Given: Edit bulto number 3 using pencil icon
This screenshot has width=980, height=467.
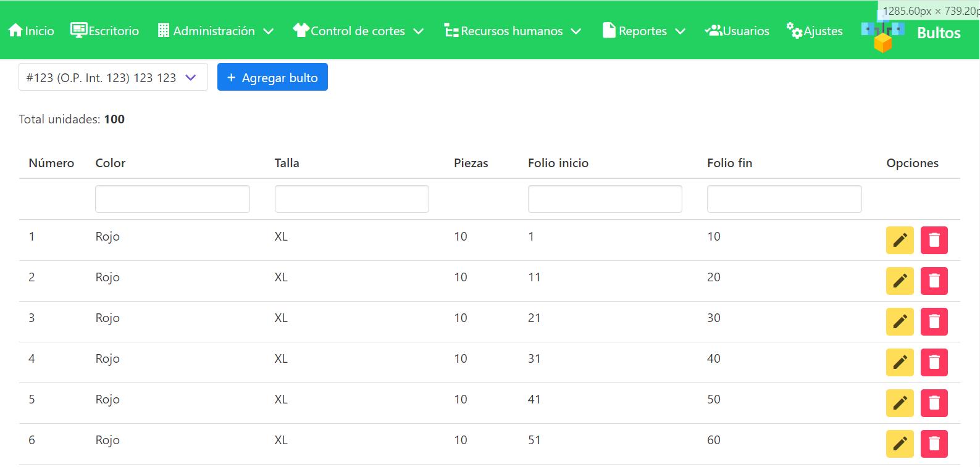Looking at the screenshot, I should coord(899,321).
